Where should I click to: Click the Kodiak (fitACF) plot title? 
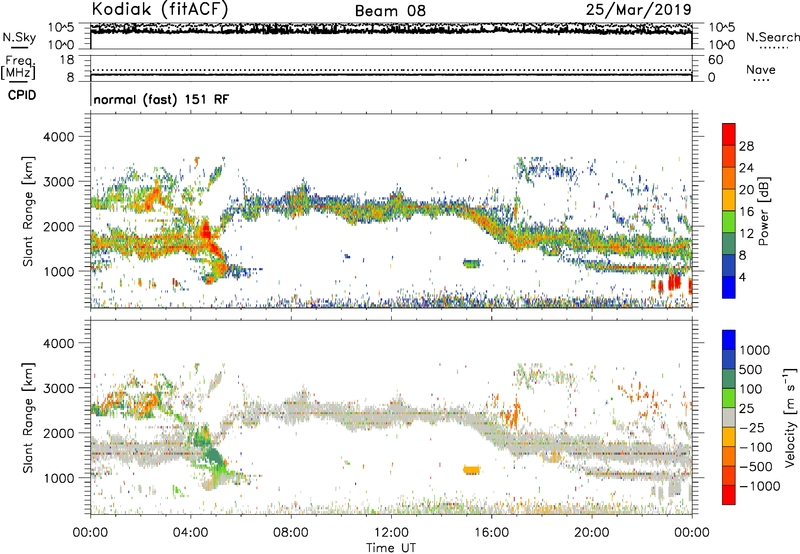tap(159, 9)
